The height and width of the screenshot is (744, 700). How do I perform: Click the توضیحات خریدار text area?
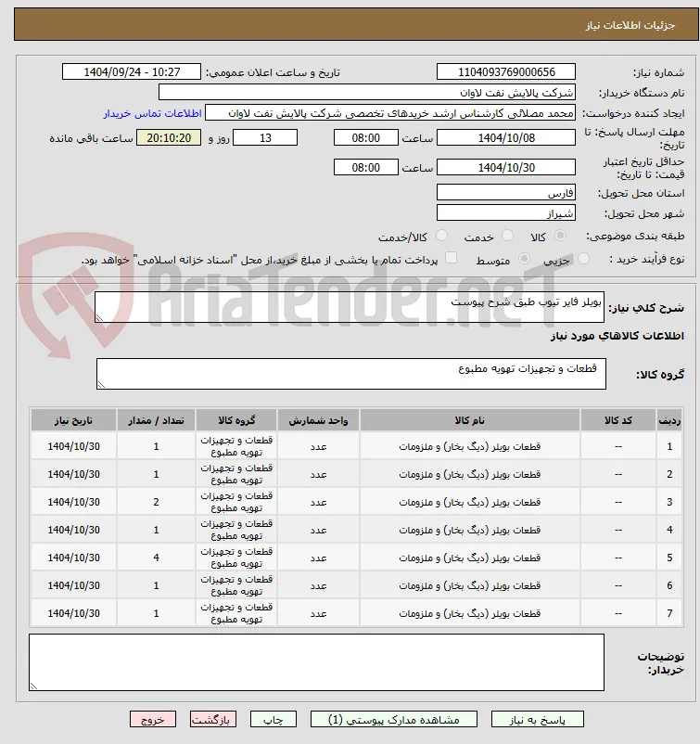click(x=316, y=662)
